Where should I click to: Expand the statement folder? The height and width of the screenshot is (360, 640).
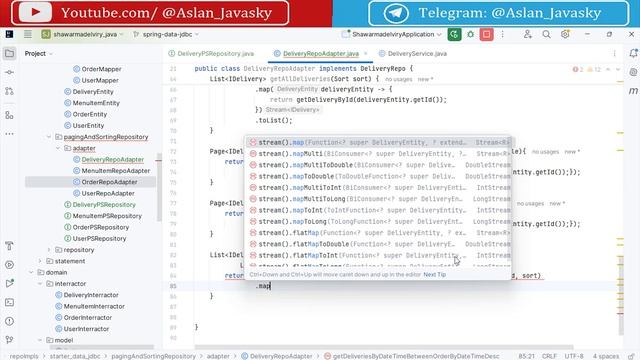[40, 261]
